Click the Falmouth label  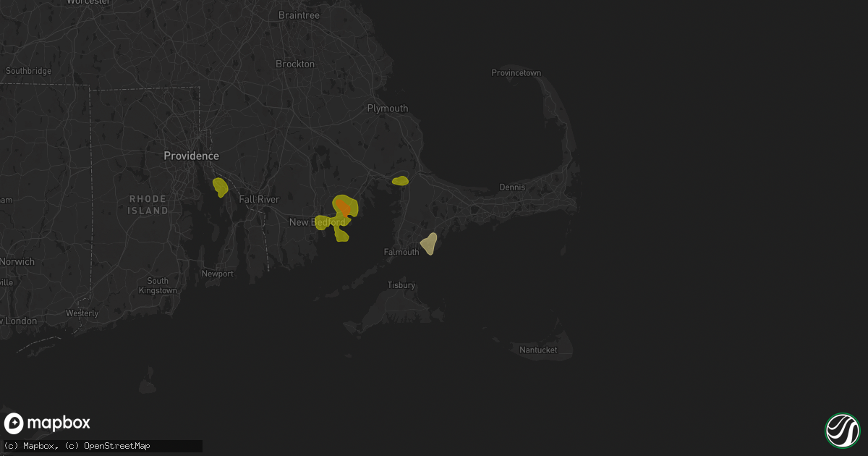(401, 252)
